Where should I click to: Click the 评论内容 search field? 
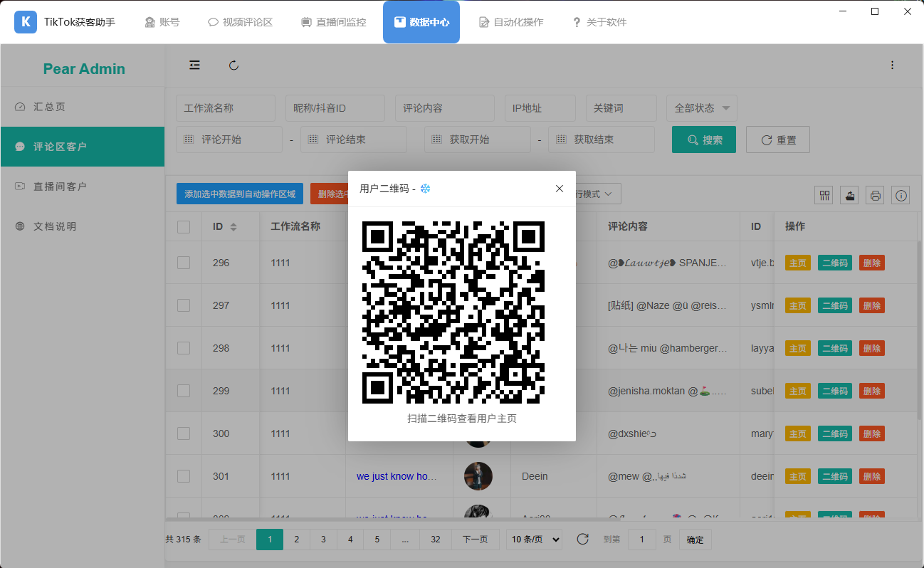pos(445,108)
